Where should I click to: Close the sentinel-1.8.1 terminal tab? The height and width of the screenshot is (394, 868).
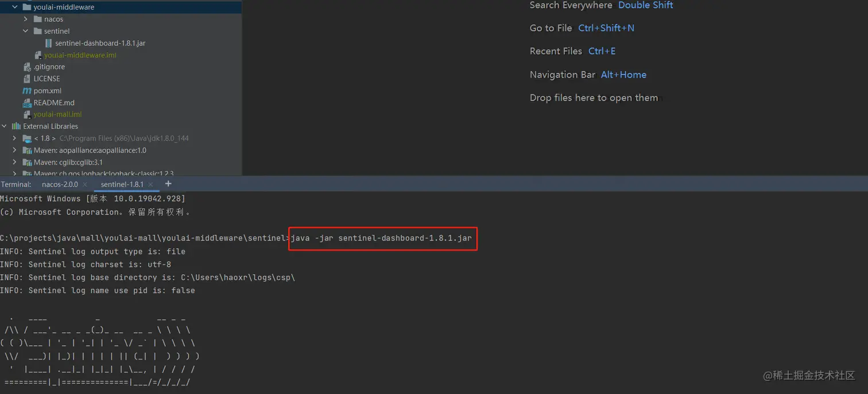[x=151, y=185]
